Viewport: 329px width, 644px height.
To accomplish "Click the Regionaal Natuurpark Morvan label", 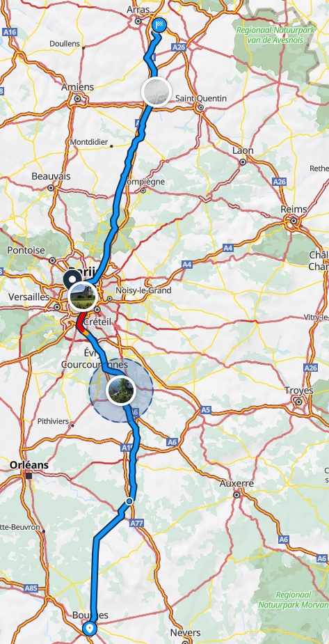I will pyautogui.click(x=294, y=600).
